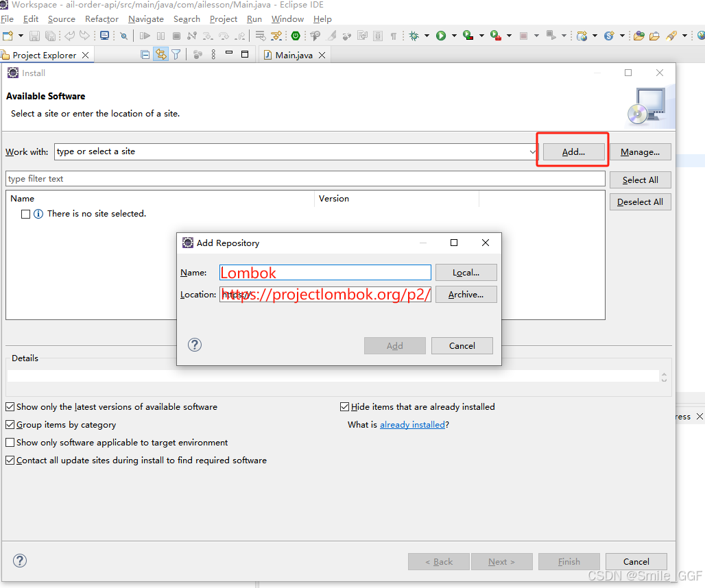Click the type filter text field

(x=305, y=179)
